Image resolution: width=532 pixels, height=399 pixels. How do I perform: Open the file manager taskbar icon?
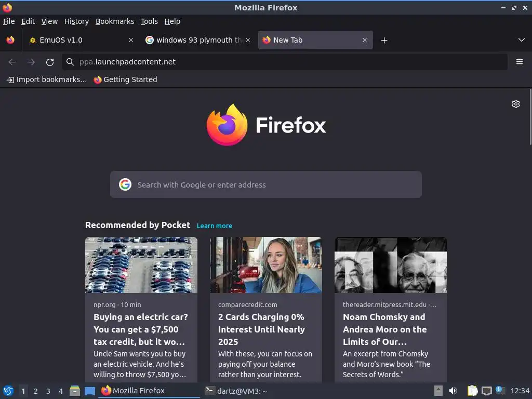pyautogui.click(x=75, y=391)
